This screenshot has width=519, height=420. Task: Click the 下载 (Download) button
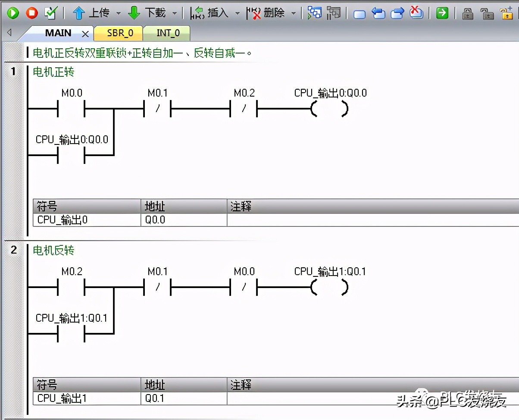(x=147, y=13)
